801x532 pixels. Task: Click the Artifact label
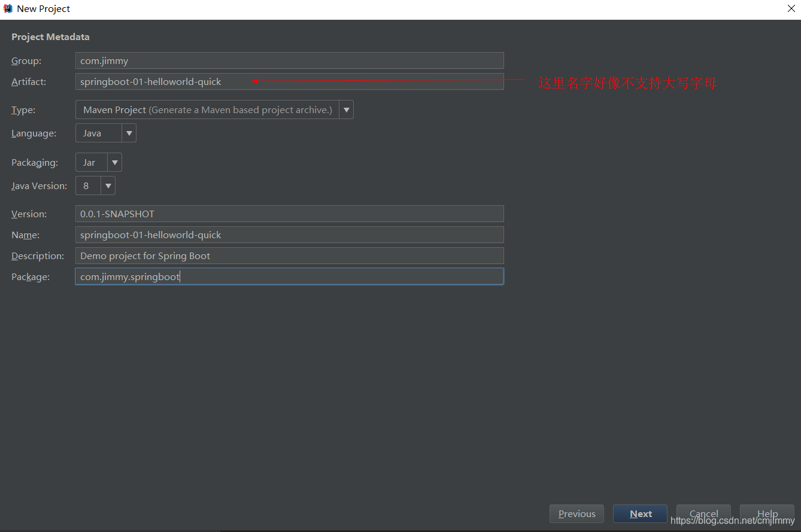coord(29,81)
